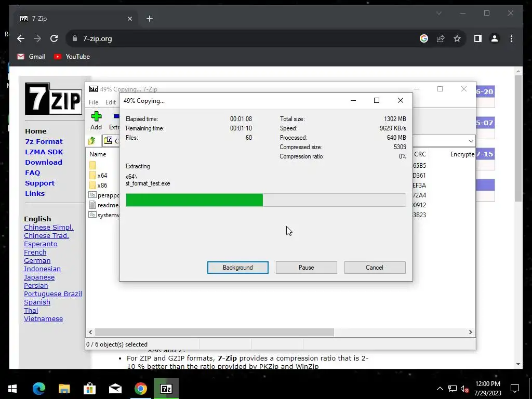Select the x64 folder icon

(x=92, y=175)
